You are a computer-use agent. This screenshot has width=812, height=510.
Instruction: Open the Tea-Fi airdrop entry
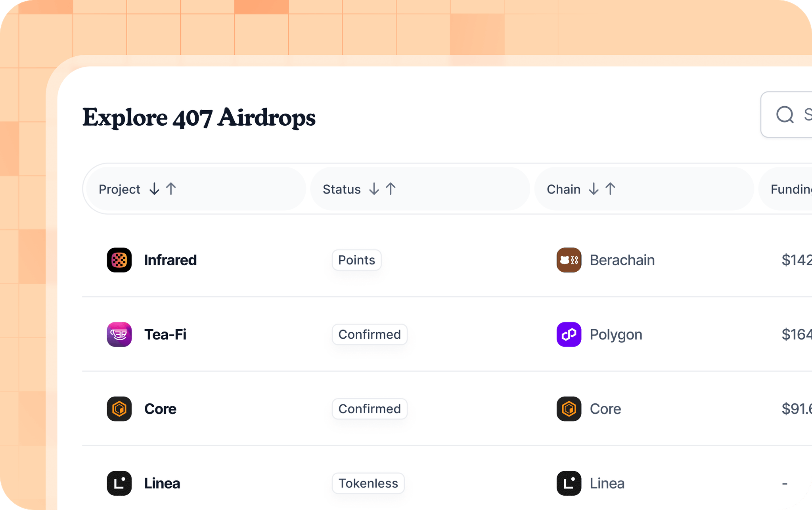pyautogui.click(x=165, y=334)
